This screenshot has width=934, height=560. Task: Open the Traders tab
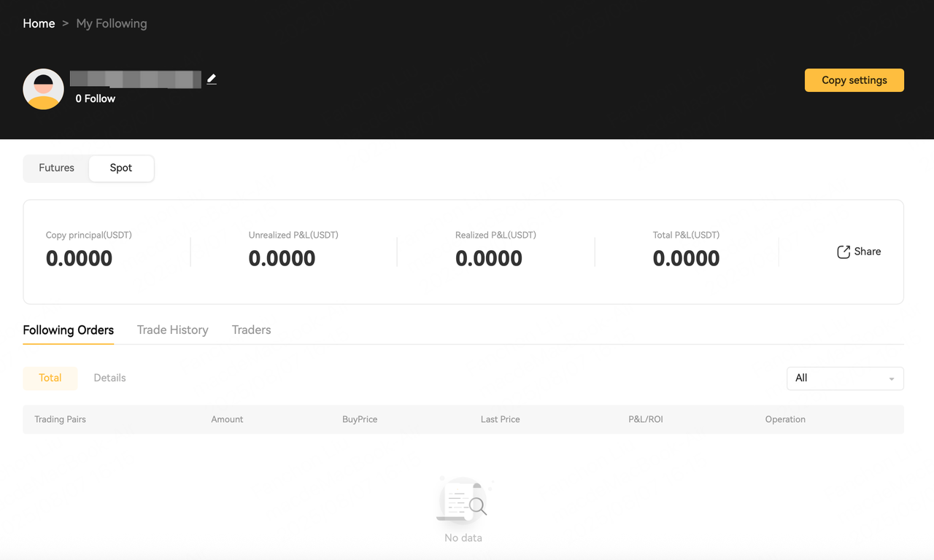pos(252,330)
